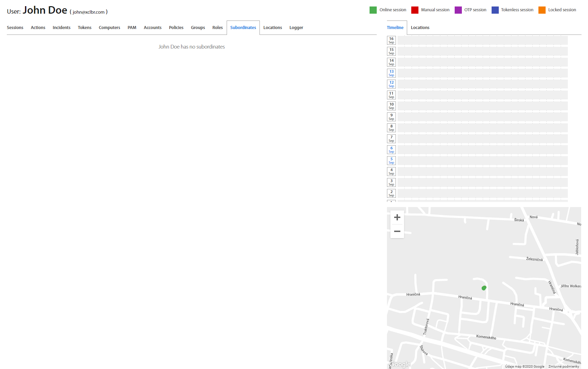
Task: Open the Zmluvné podmienky map link
Action: [564, 366]
